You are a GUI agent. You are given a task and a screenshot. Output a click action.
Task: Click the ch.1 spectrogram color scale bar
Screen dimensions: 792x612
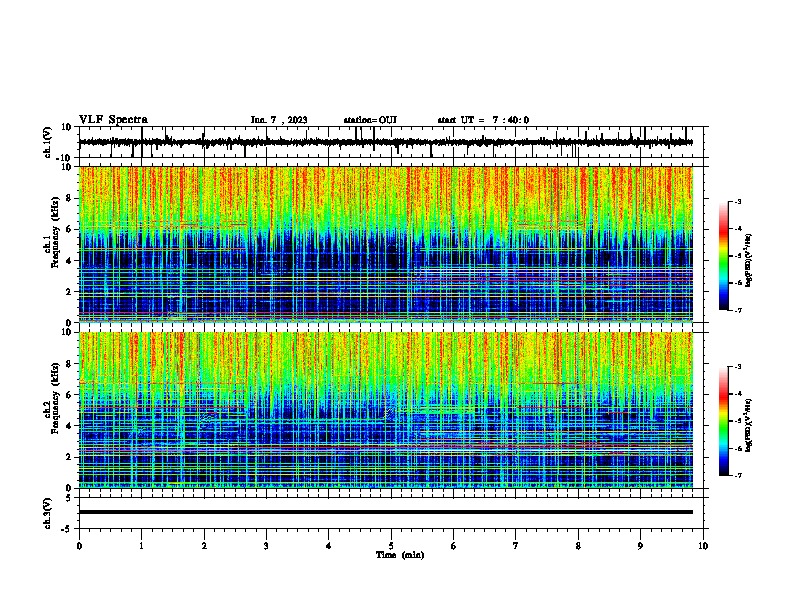724,256
